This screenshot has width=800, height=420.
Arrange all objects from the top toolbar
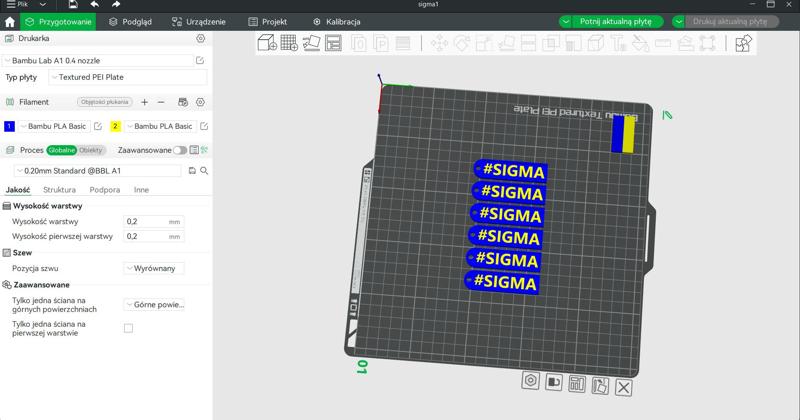pyautogui.click(x=333, y=43)
